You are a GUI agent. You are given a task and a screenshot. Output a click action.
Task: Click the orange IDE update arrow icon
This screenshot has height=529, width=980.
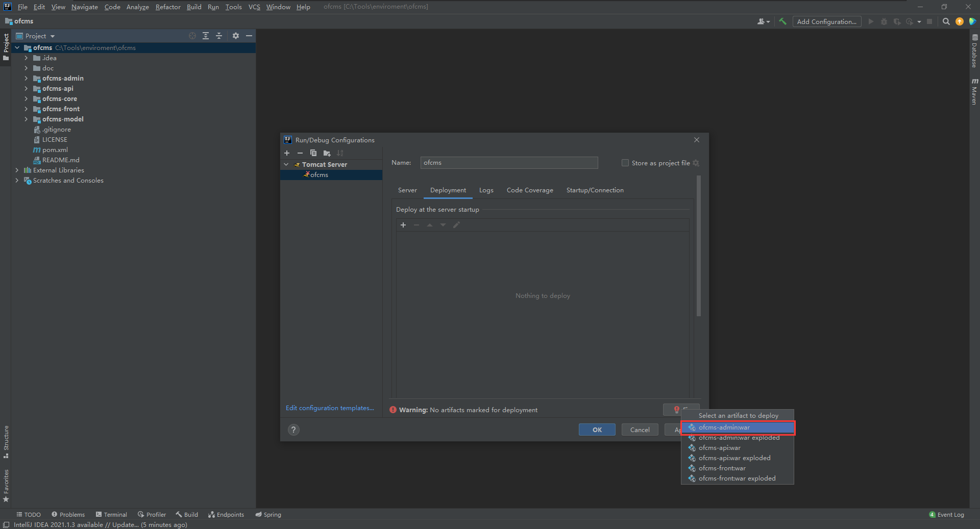pyautogui.click(x=960, y=21)
